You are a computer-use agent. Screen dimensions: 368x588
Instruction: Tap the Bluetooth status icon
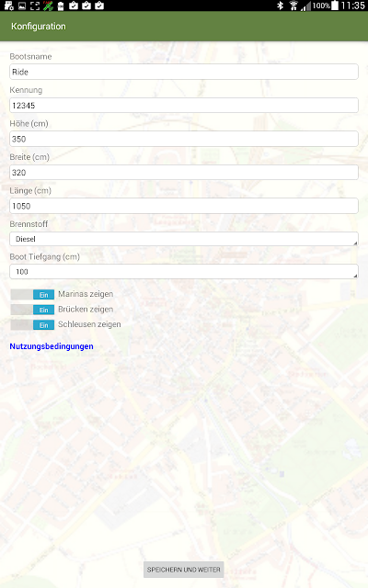coord(280,6)
